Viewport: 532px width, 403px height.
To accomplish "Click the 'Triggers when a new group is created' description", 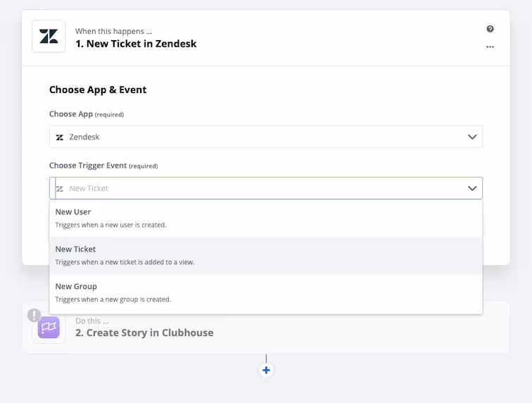I will tap(113, 299).
